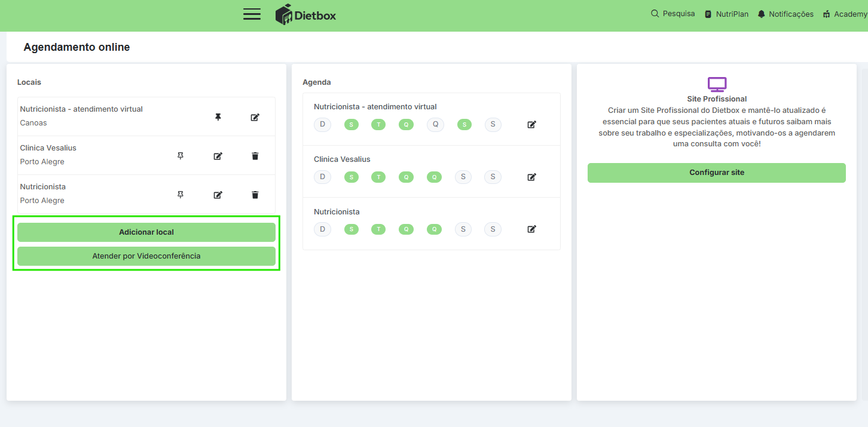The height and width of the screenshot is (427, 868).
Task: Click the 'Site Profissional' heading
Action: [717, 99]
